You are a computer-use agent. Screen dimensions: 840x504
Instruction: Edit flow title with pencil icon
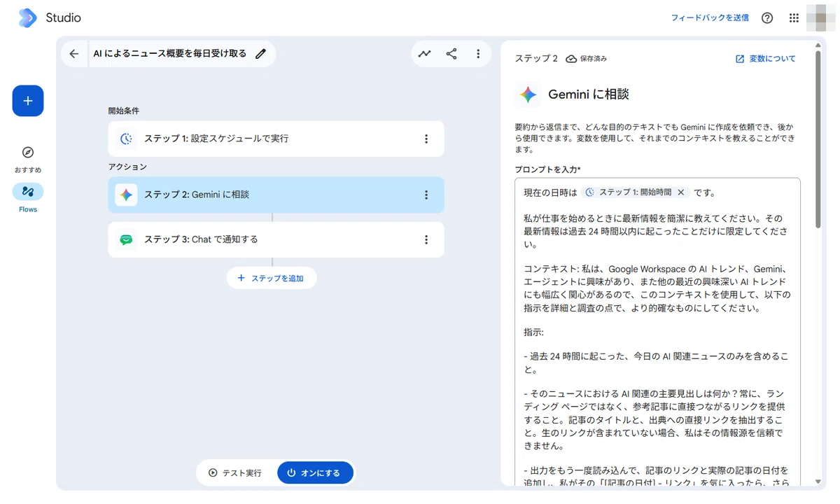pyautogui.click(x=261, y=54)
